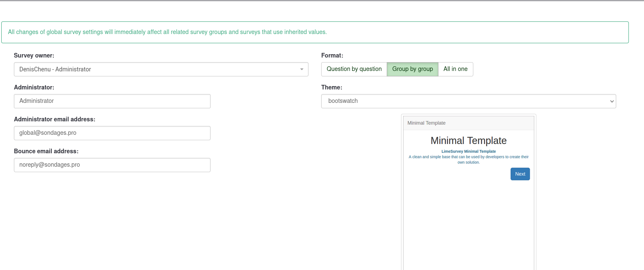Click the Theme label

point(332,87)
